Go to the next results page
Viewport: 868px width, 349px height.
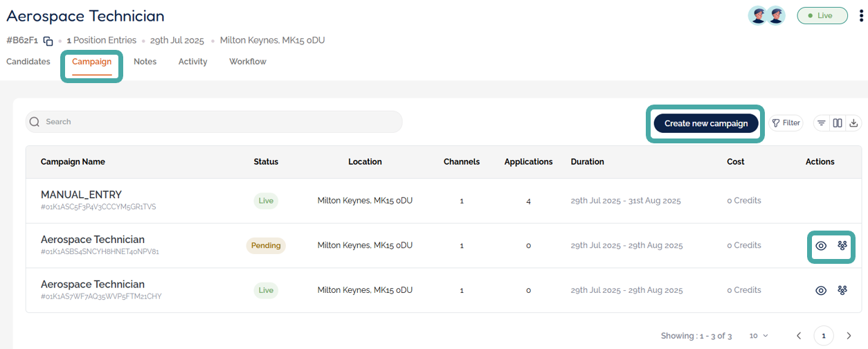click(x=849, y=336)
